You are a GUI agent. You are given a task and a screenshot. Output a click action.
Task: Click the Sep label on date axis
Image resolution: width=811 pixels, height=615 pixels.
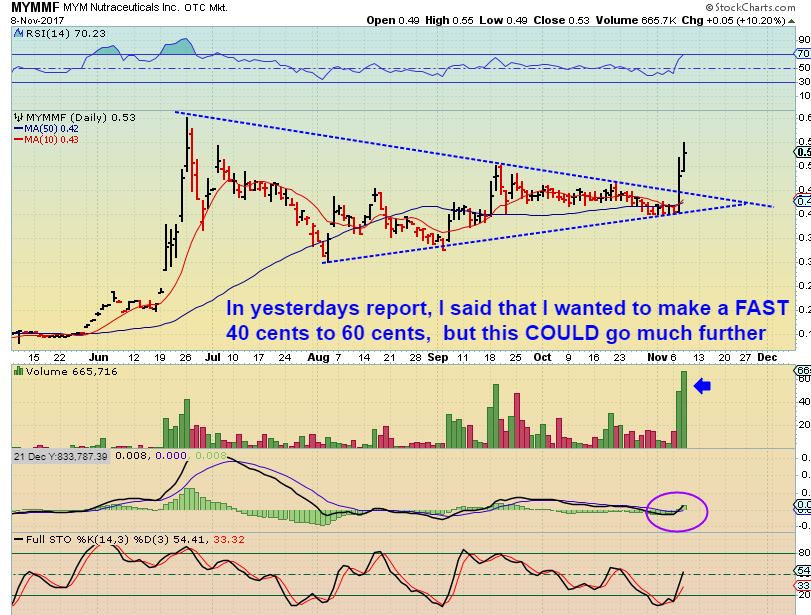coord(438,357)
